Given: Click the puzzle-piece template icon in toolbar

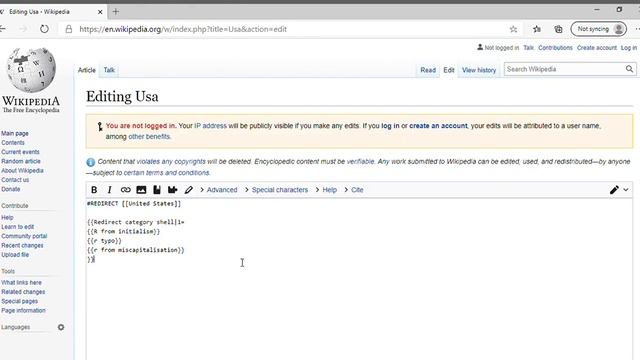Looking at the screenshot, I should tap(173, 190).
